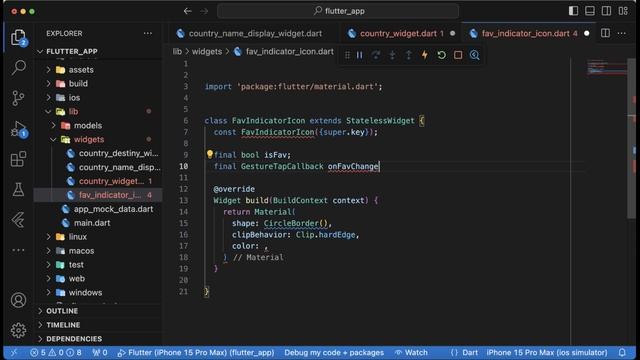The height and width of the screenshot is (360, 640).
Task: Change language mode Dart in status bar
Action: (x=470, y=352)
